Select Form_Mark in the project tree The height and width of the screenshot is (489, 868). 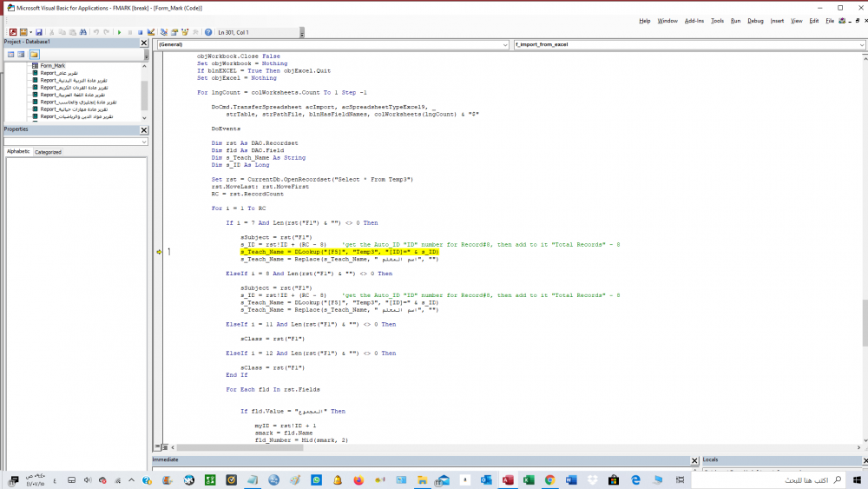coord(52,65)
